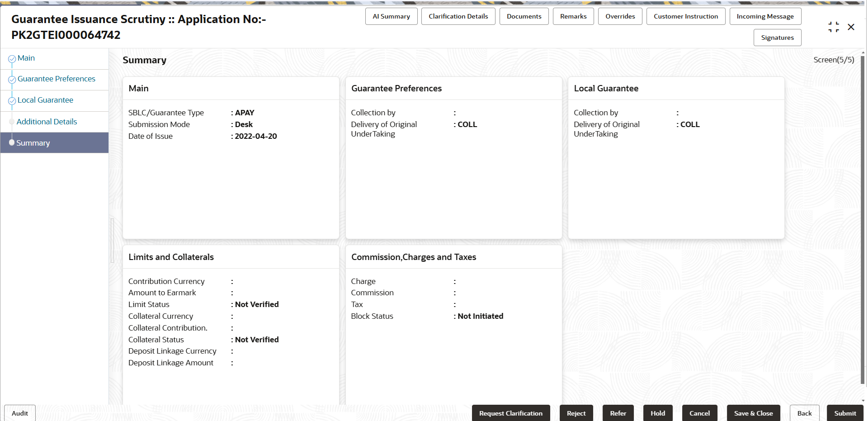The width and height of the screenshot is (868, 421).
Task: Click the 'APAY' guarantee type value
Action: click(x=245, y=113)
